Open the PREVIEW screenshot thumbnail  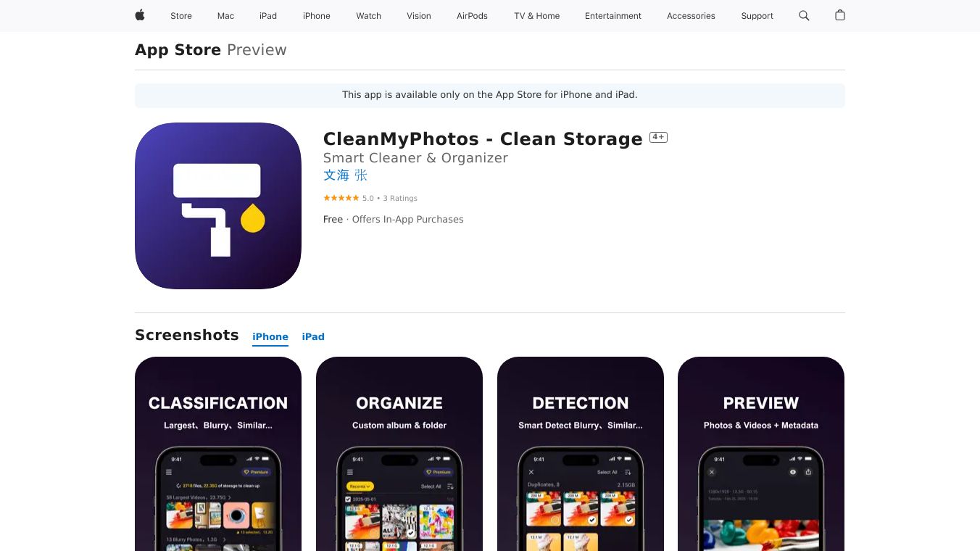click(761, 454)
